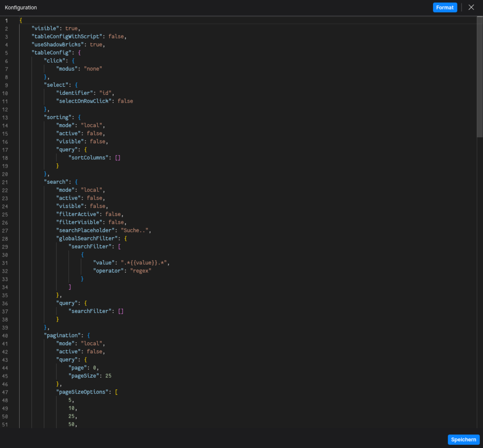Screen dimensions: 483x448
Task: Click the sorting mode "local" value
Action: pyautogui.click(x=91, y=125)
